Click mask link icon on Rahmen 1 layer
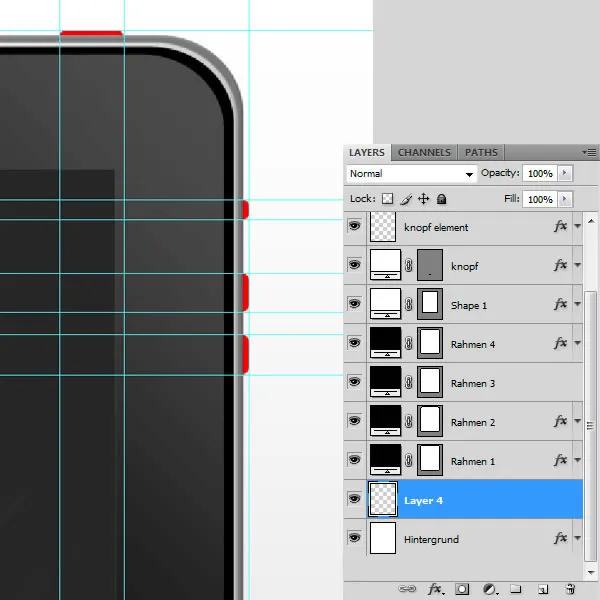Screen dimensions: 600x600 click(x=409, y=460)
